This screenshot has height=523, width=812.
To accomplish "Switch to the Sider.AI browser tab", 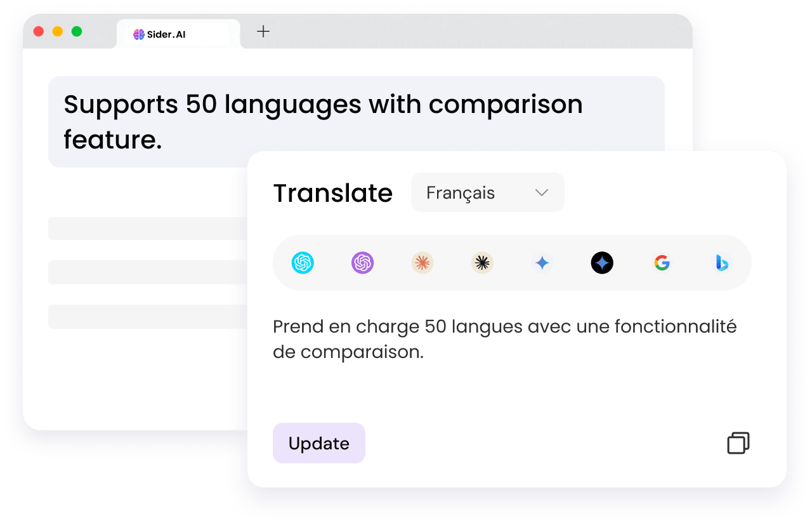I will (x=178, y=34).
